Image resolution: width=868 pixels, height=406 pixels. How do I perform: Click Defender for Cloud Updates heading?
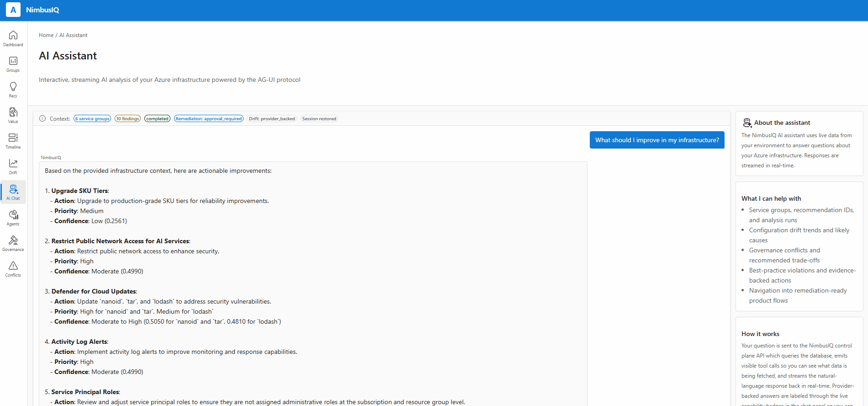(x=94, y=291)
